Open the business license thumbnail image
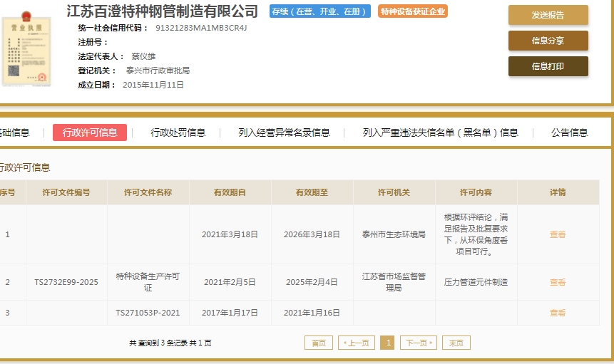The height and width of the screenshot is (364, 614). [26, 49]
